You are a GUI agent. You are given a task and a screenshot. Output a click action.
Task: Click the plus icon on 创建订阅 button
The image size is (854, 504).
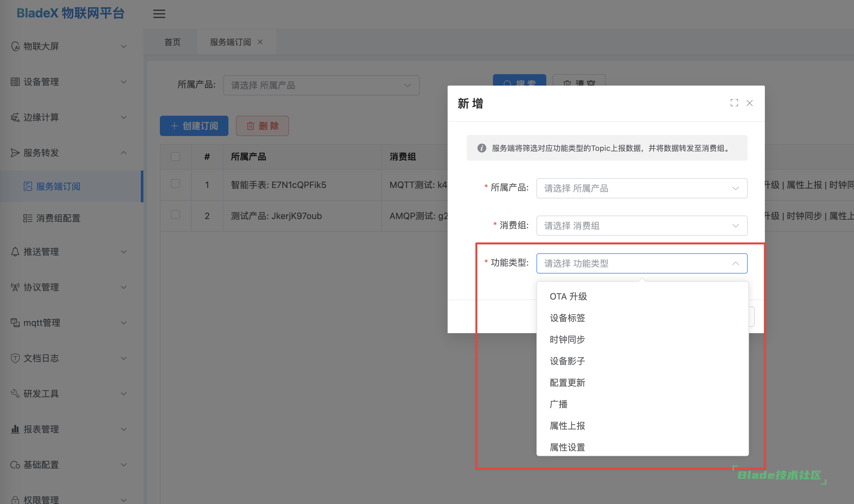pyautogui.click(x=174, y=126)
